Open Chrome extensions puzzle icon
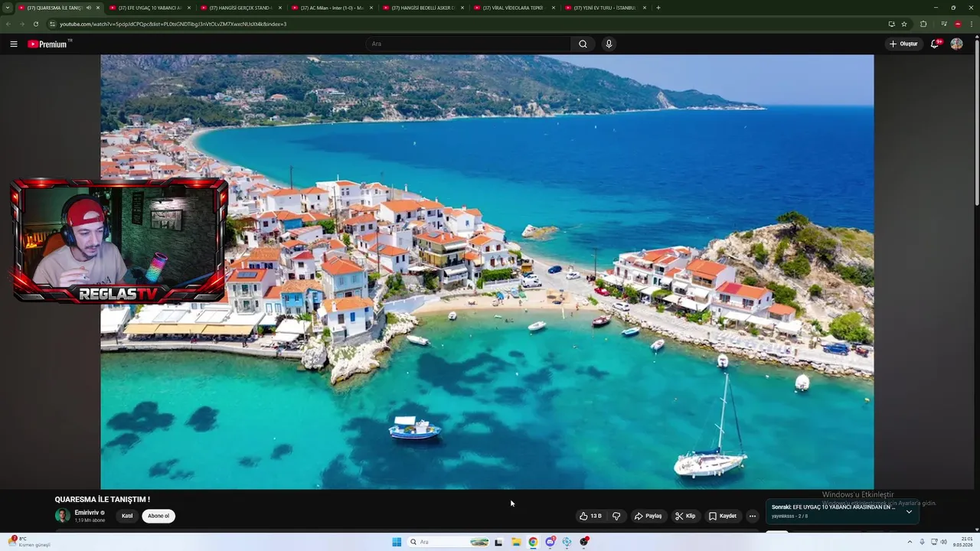Screen dimensions: 980x551 pos(923,24)
